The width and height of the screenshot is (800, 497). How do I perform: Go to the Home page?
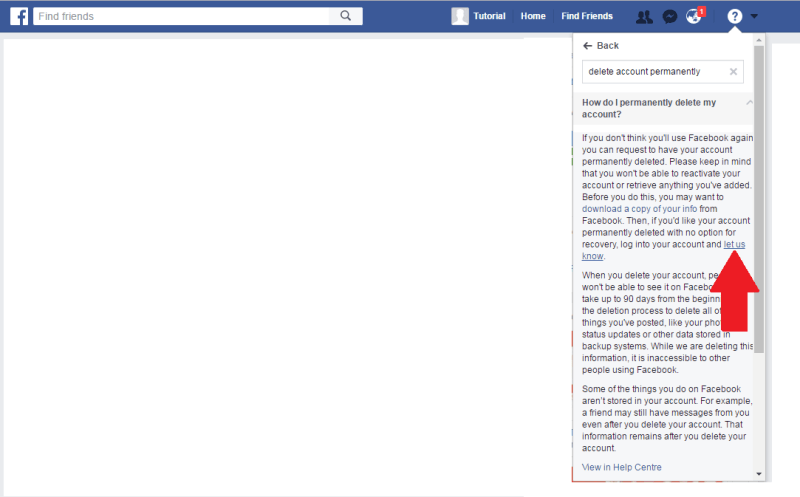coord(533,16)
